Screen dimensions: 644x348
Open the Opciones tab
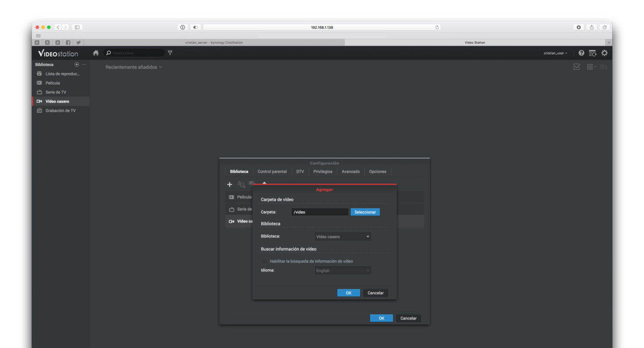(x=378, y=171)
